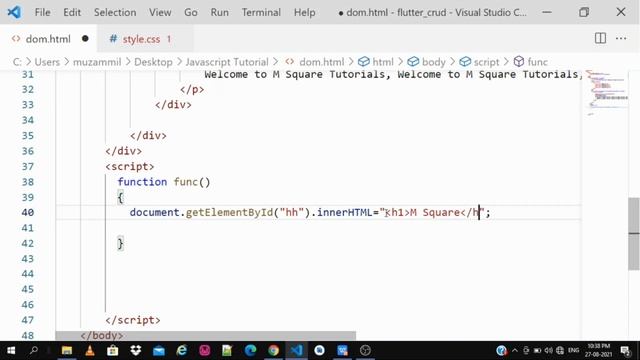
Task: Click the 'innerHTML' property text
Action: (x=345, y=212)
